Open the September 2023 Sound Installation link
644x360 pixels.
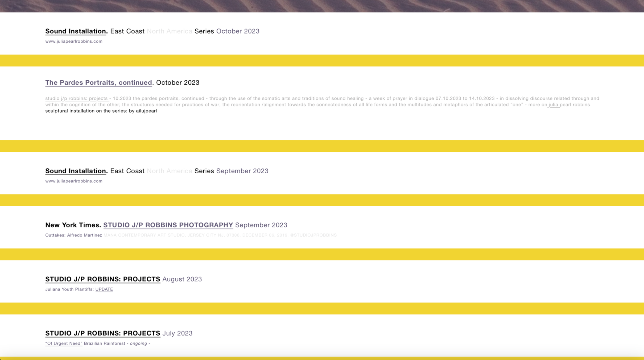(x=76, y=171)
